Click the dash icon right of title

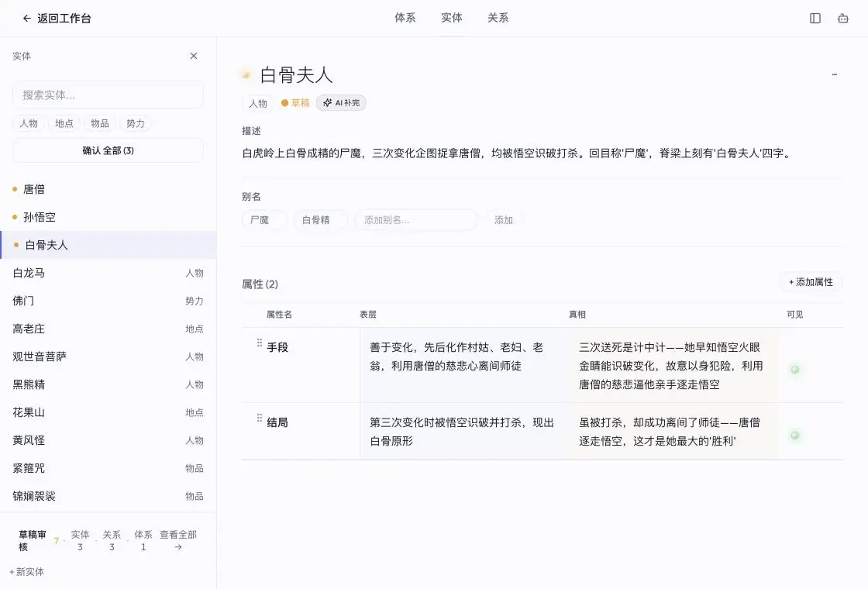[x=834, y=74]
